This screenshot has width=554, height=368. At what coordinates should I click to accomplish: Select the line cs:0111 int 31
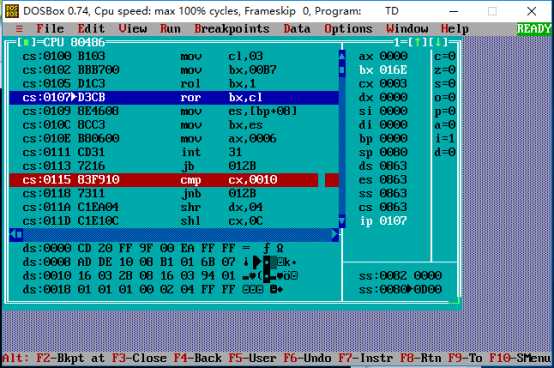pos(174,152)
